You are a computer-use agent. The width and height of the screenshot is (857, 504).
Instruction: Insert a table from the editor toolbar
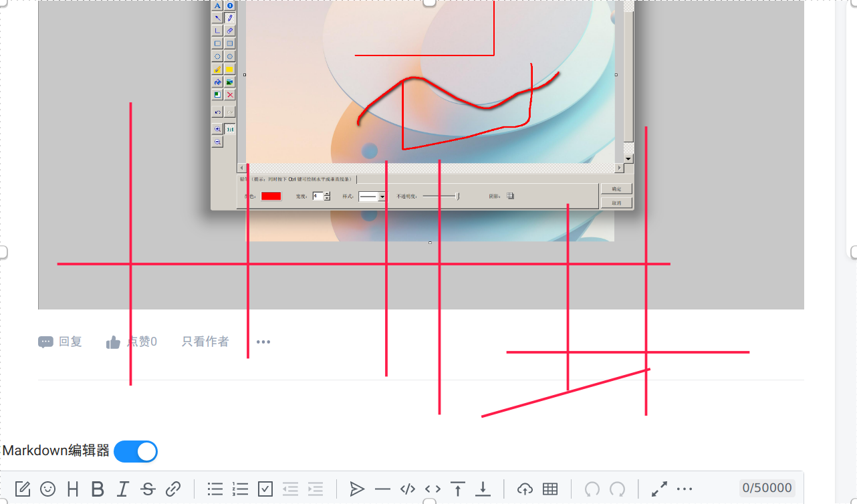pos(550,489)
